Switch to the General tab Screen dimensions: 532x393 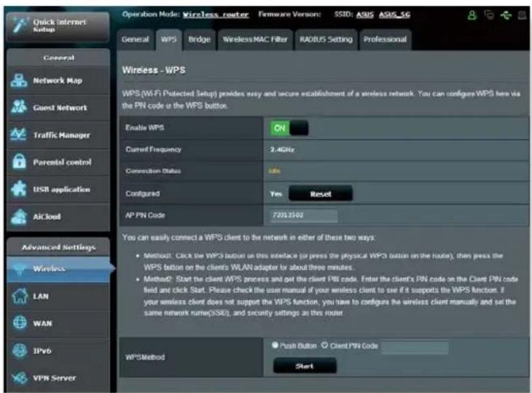tap(135, 40)
